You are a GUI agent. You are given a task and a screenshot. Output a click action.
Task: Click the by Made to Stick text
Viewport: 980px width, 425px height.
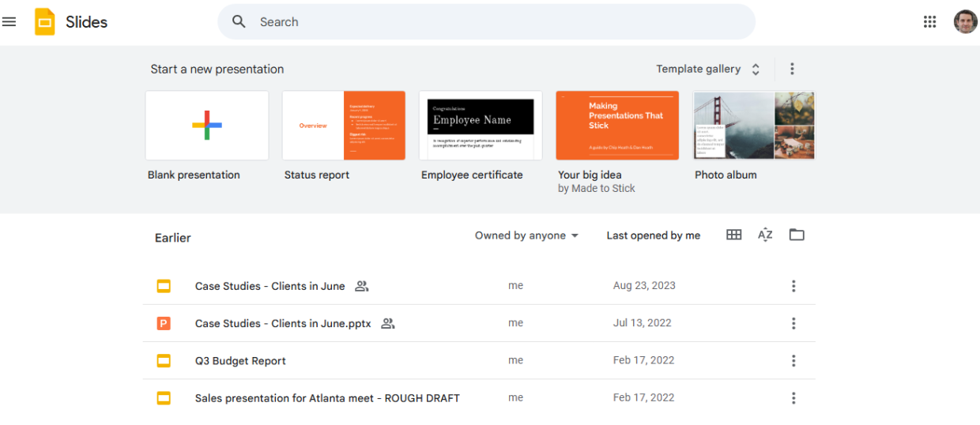click(597, 189)
